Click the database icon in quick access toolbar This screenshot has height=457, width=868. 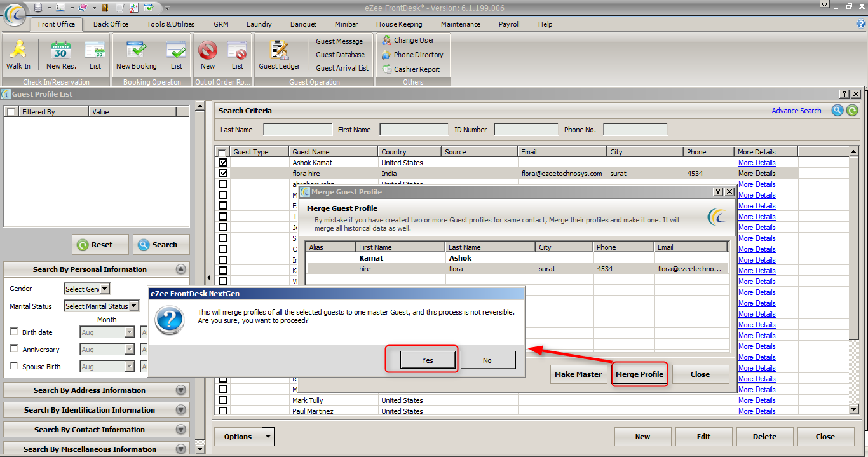click(x=39, y=7)
